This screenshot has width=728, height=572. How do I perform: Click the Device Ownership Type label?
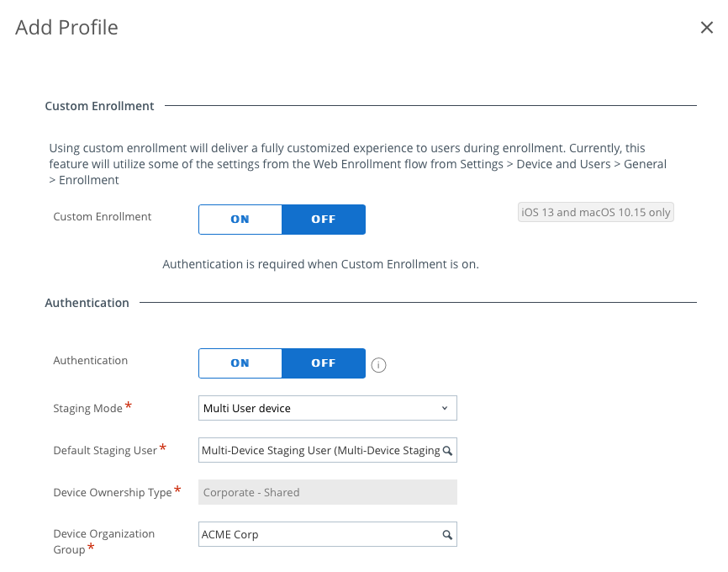coord(112,493)
